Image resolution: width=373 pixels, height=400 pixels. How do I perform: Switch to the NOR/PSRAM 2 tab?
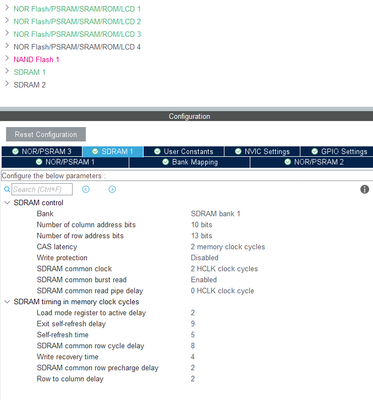pyautogui.click(x=312, y=162)
